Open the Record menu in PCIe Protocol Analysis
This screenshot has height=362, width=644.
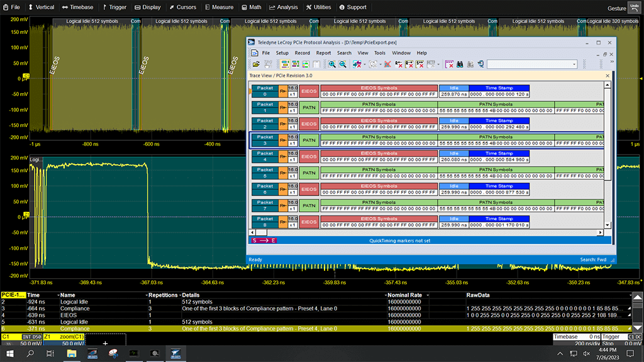[x=302, y=53]
